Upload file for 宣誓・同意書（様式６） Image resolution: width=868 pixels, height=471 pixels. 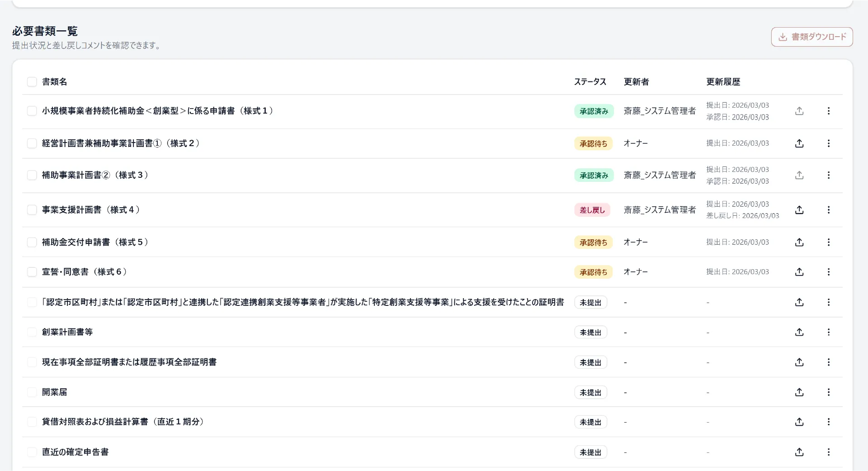[x=799, y=272]
